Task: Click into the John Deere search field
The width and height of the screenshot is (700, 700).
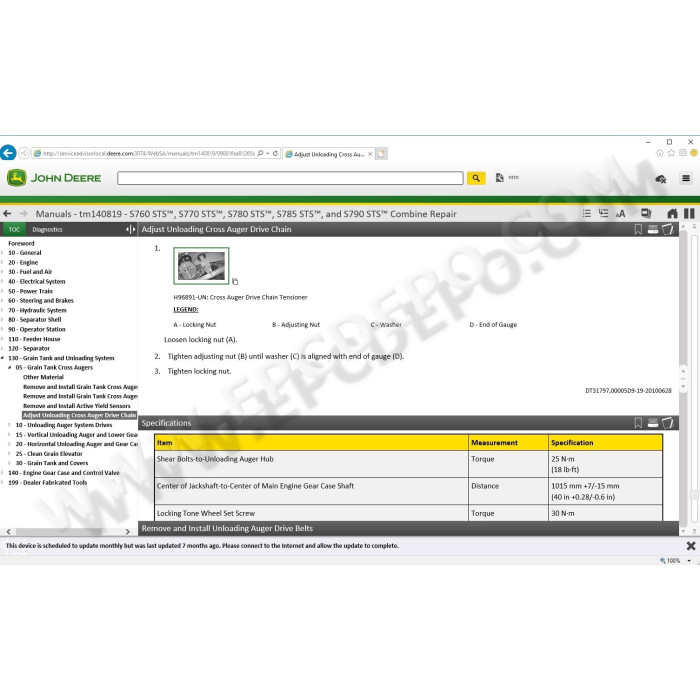Action: tap(290, 178)
